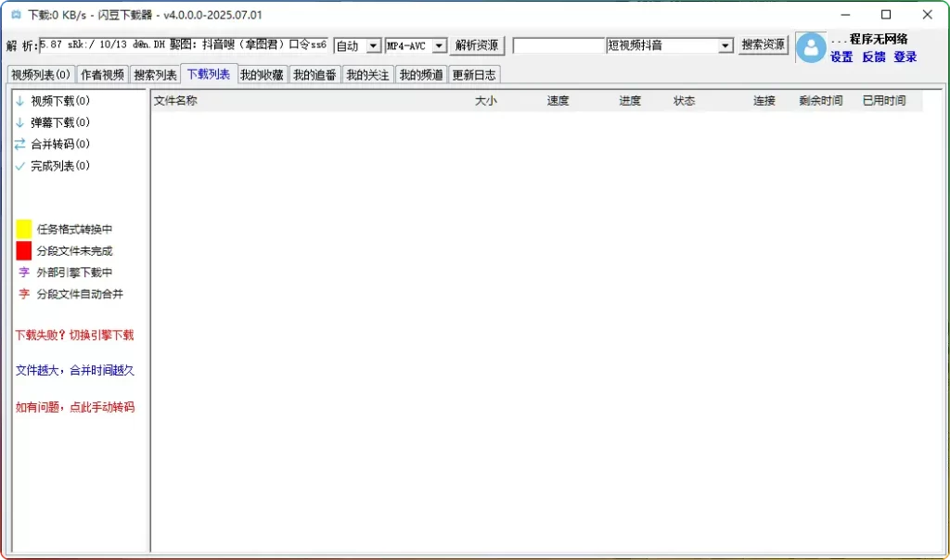Click the 文件名称 column header
Image resolution: width=950 pixels, height=560 pixels.
[x=175, y=100]
